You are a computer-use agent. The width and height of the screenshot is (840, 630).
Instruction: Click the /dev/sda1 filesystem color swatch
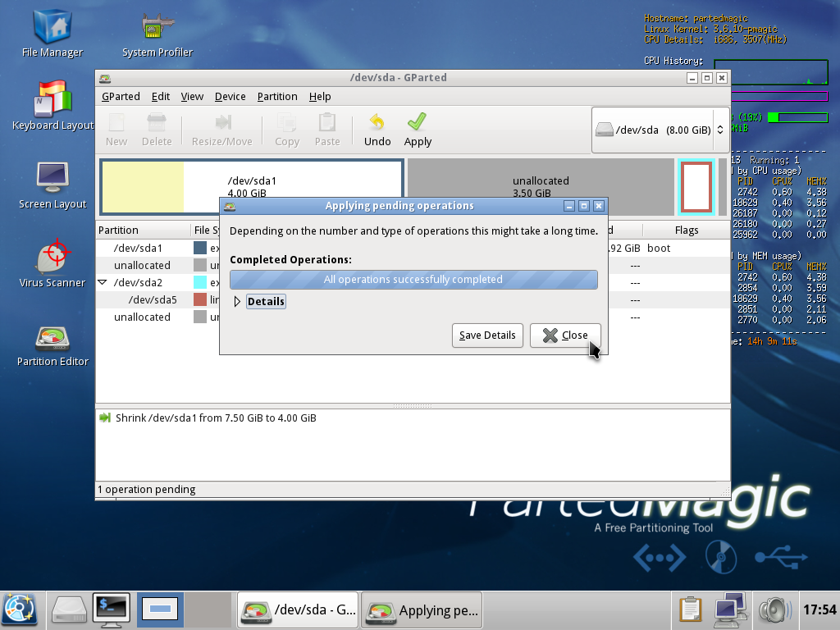coord(200,248)
